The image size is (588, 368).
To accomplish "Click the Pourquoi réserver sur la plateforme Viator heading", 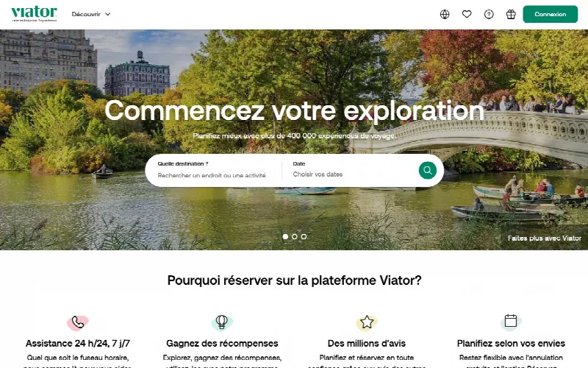I will pos(295,280).
